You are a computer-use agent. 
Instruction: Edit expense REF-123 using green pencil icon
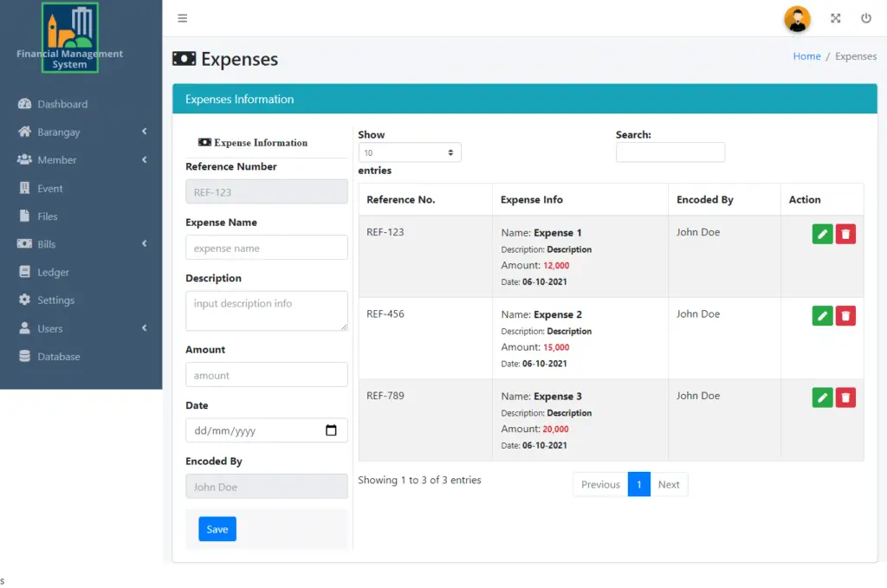pos(821,233)
